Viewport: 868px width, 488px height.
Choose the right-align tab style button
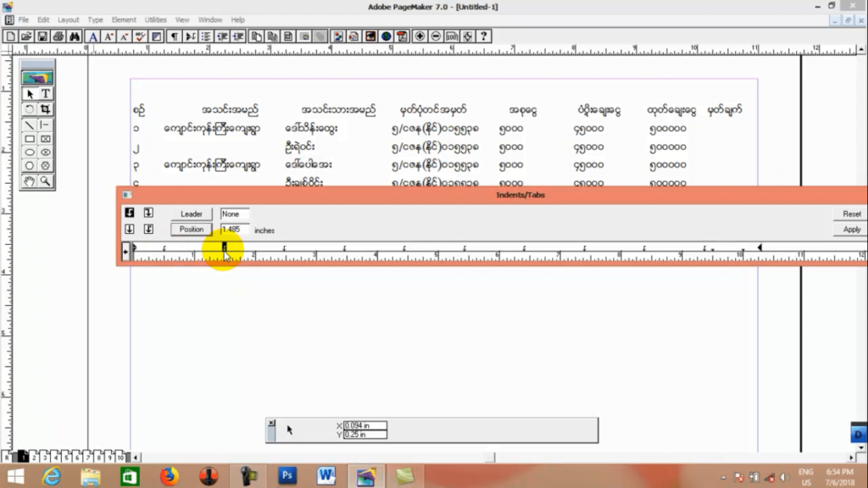point(148,213)
